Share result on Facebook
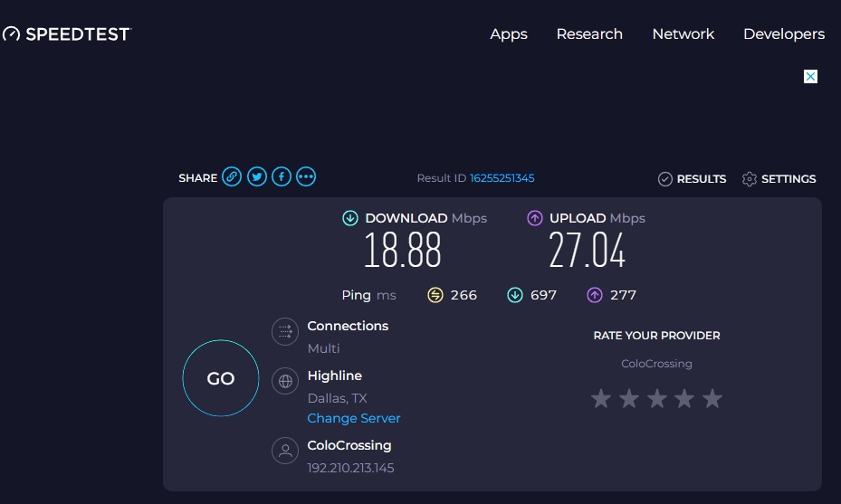 point(282,177)
